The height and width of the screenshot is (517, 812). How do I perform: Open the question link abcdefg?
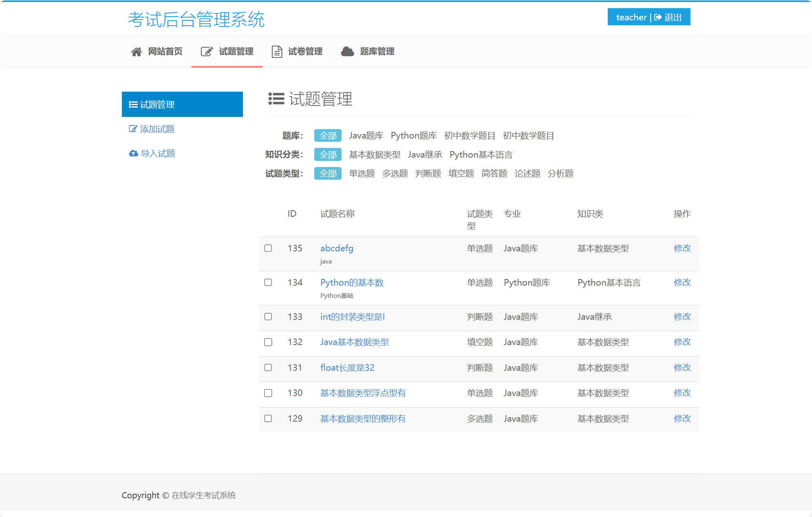coord(336,248)
